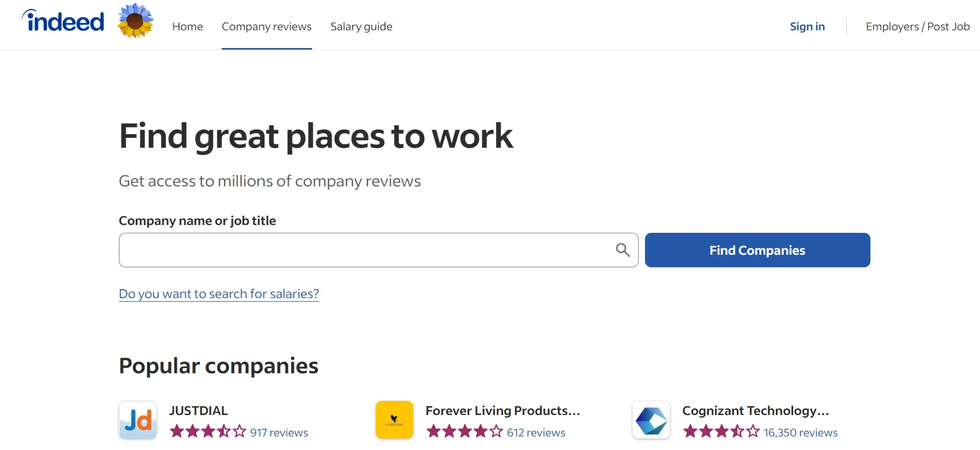Open the Cognizant Technology logo icon

click(651, 420)
